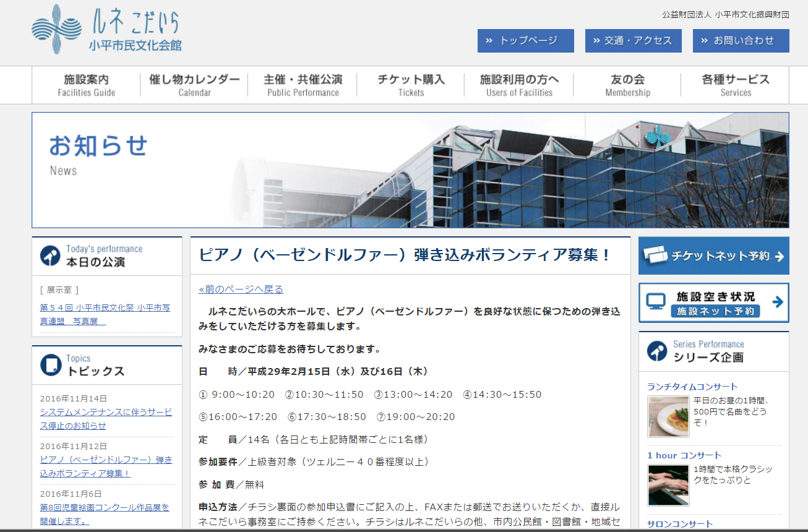Click the 参加費／無料 line
The image size is (808, 532).
tap(231, 484)
